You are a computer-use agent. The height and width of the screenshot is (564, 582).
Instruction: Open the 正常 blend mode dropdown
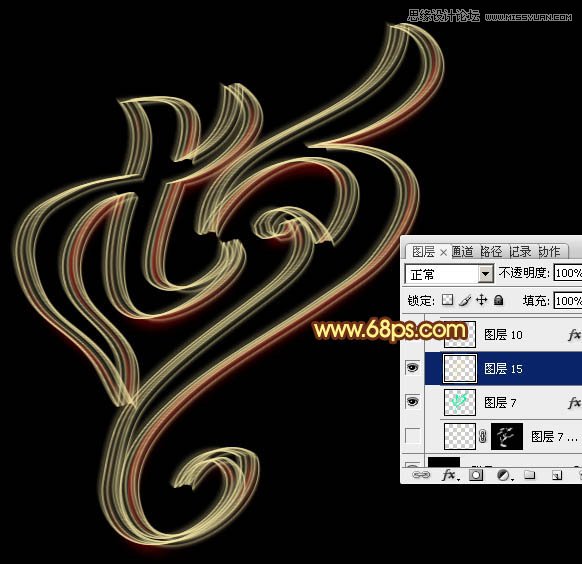pos(449,274)
